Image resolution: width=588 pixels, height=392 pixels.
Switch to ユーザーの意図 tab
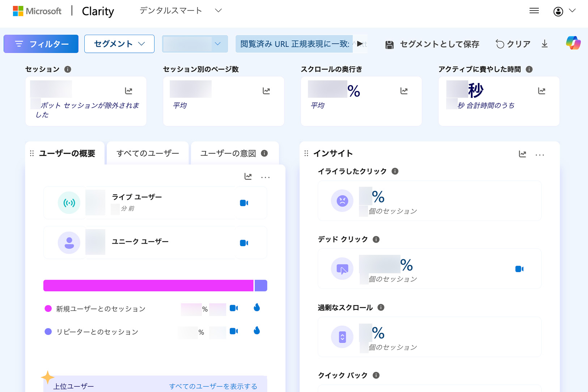click(x=228, y=153)
